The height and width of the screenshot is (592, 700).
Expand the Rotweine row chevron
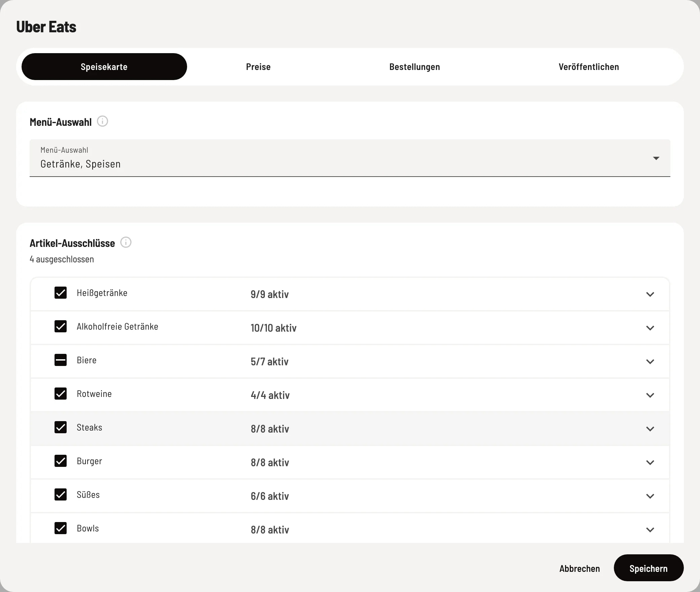point(650,395)
